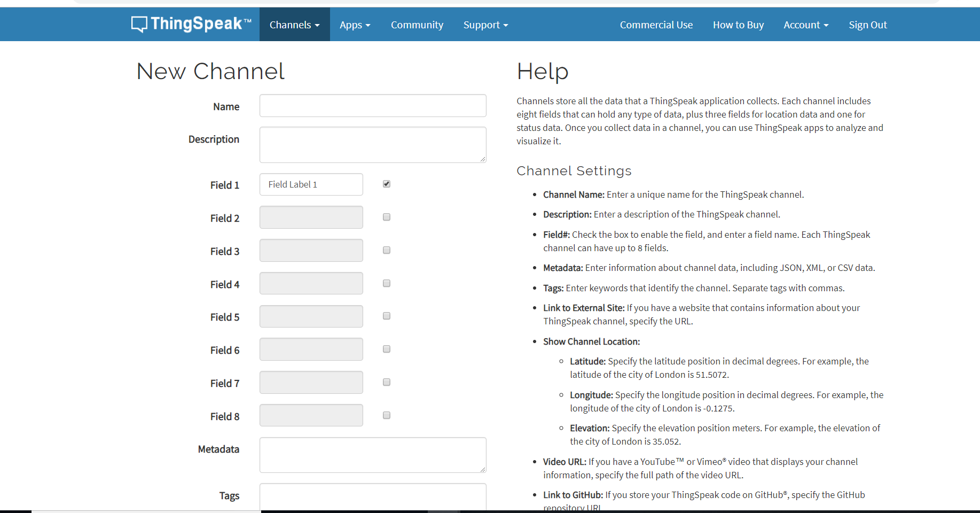This screenshot has height=513, width=980.
Task: Go to the Community page
Action: click(417, 25)
